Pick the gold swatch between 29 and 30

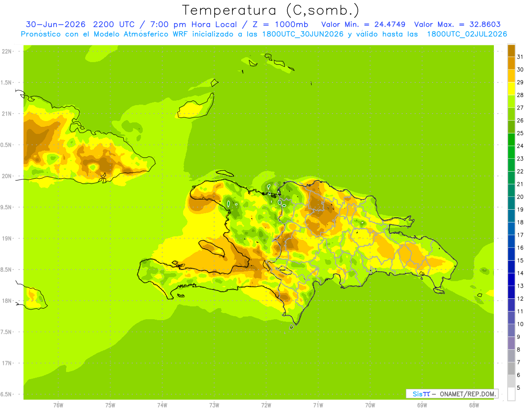click(511, 76)
